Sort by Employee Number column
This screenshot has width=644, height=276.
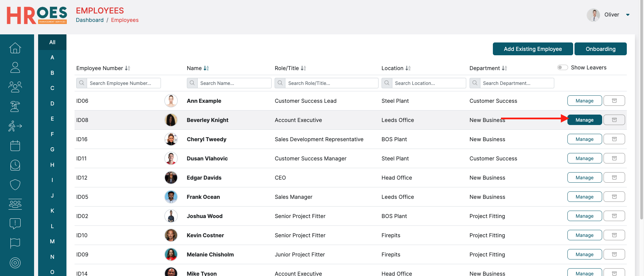pyautogui.click(x=128, y=68)
